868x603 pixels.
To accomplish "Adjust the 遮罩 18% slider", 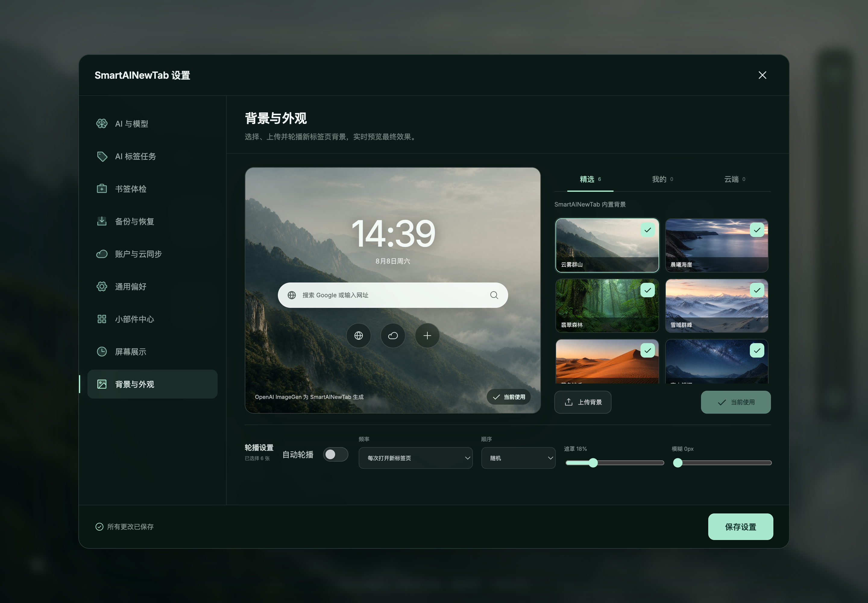I will [x=615, y=463].
